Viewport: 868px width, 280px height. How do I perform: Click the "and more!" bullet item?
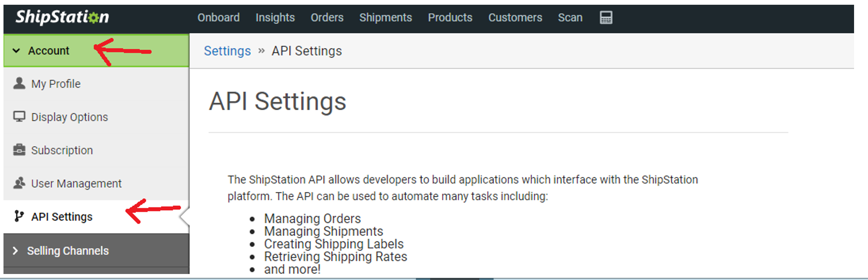[x=292, y=269]
